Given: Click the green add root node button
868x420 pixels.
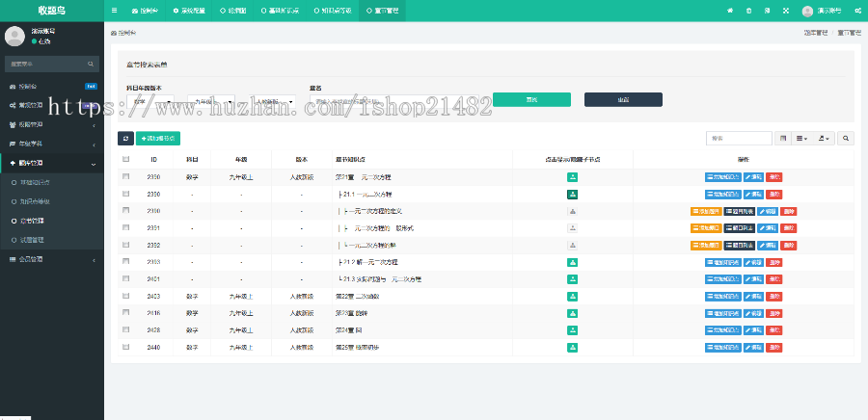Looking at the screenshot, I should [x=158, y=138].
